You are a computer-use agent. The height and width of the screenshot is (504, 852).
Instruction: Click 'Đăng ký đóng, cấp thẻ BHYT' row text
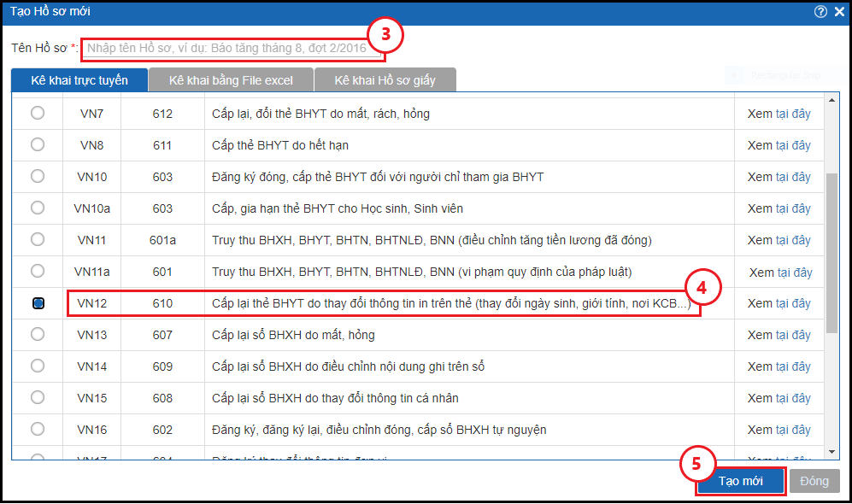(x=378, y=177)
